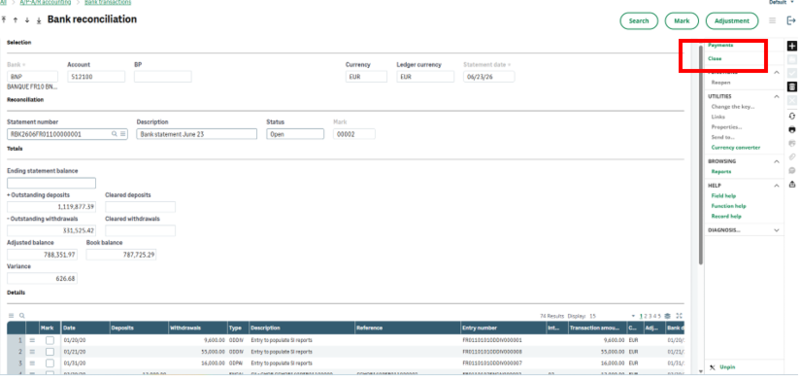This screenshot has height=381, width=800.
Task: Click the Entry number column header
Action: point(503,328)
